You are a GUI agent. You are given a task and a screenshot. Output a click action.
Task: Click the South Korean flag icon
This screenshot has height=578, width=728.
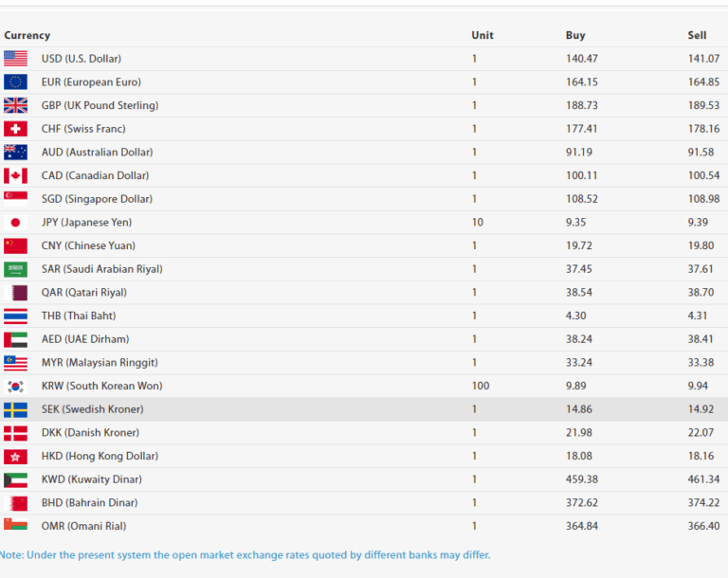pyautogui.click(x=15, y=386)
